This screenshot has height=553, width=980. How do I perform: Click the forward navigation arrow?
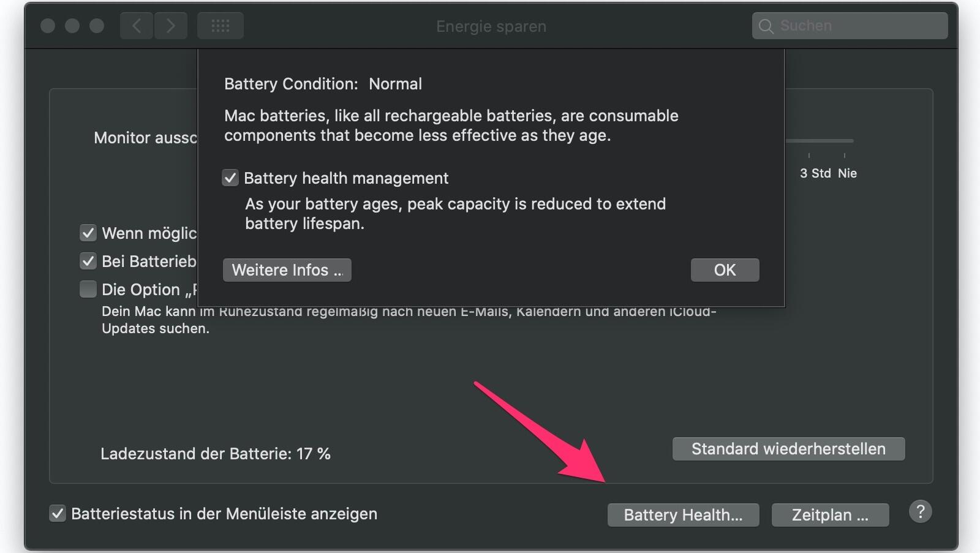point(171,26)
